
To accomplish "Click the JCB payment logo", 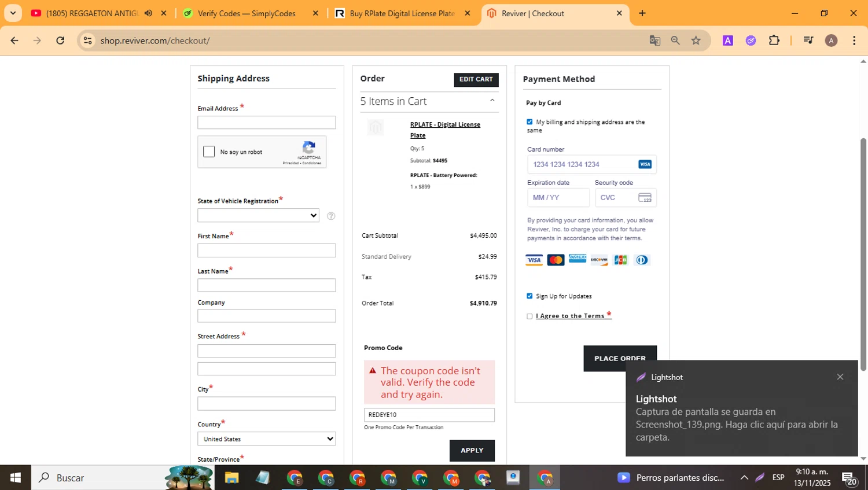I will [620, 260].
